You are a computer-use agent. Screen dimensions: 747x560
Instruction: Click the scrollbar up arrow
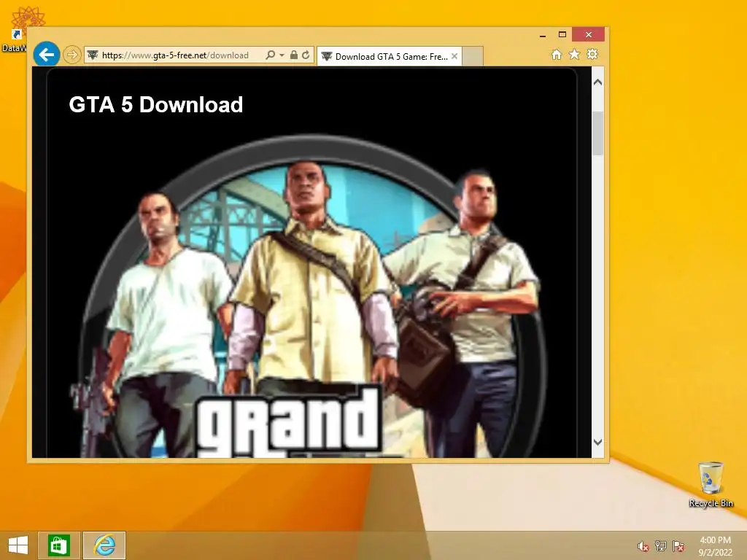point(598,82)
